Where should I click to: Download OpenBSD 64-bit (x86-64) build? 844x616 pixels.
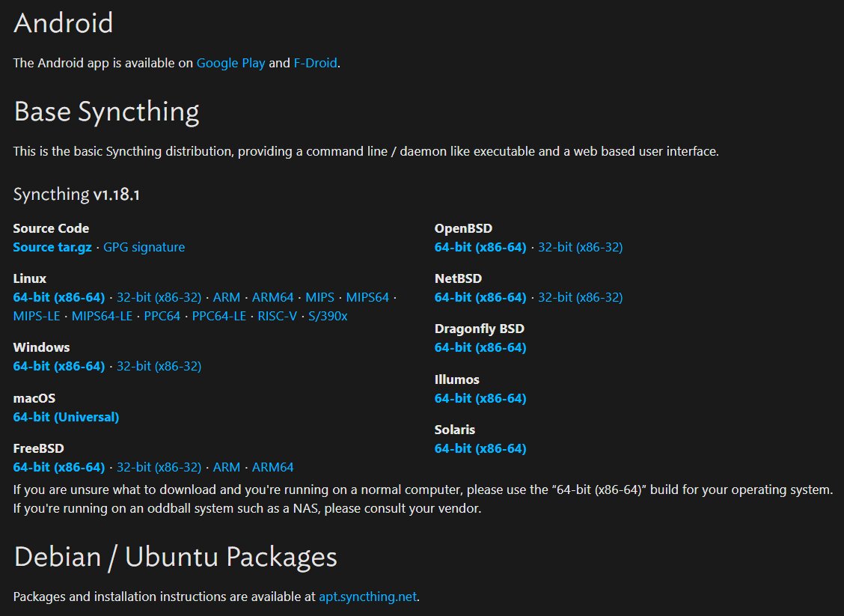coord(480,247)
